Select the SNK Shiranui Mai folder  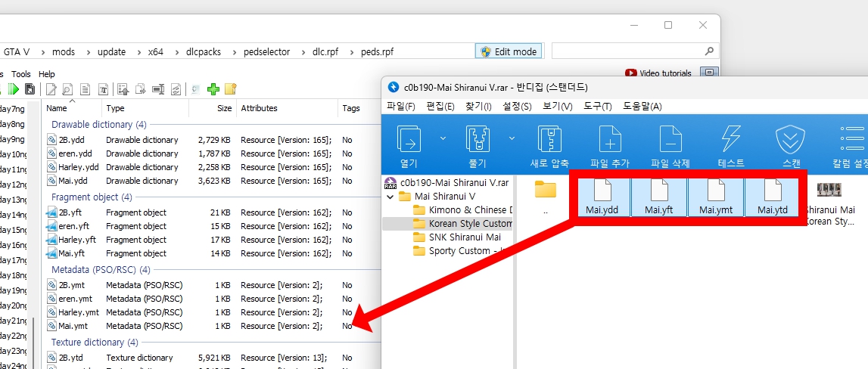464,237
